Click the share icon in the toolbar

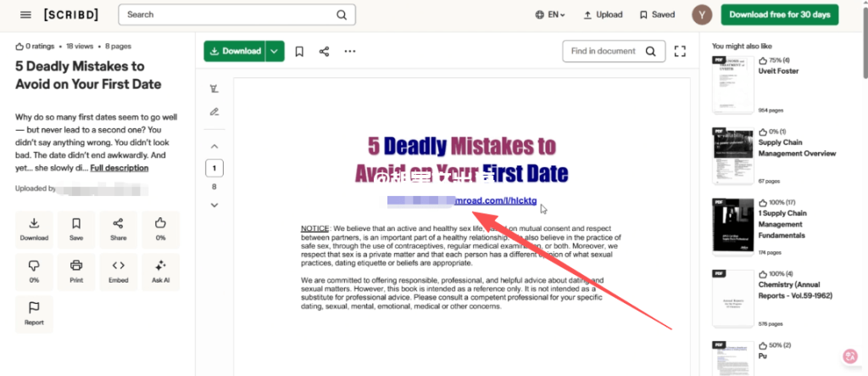click(325, 51)
